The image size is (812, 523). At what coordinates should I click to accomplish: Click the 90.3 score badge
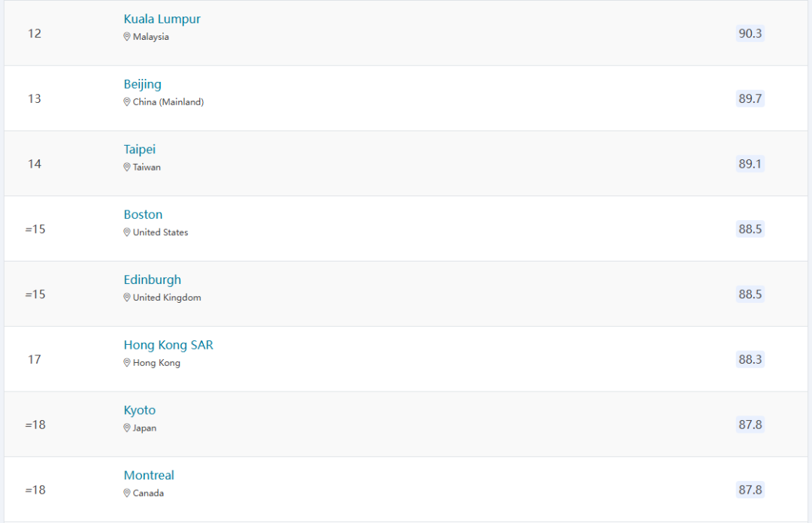(750, 34)
